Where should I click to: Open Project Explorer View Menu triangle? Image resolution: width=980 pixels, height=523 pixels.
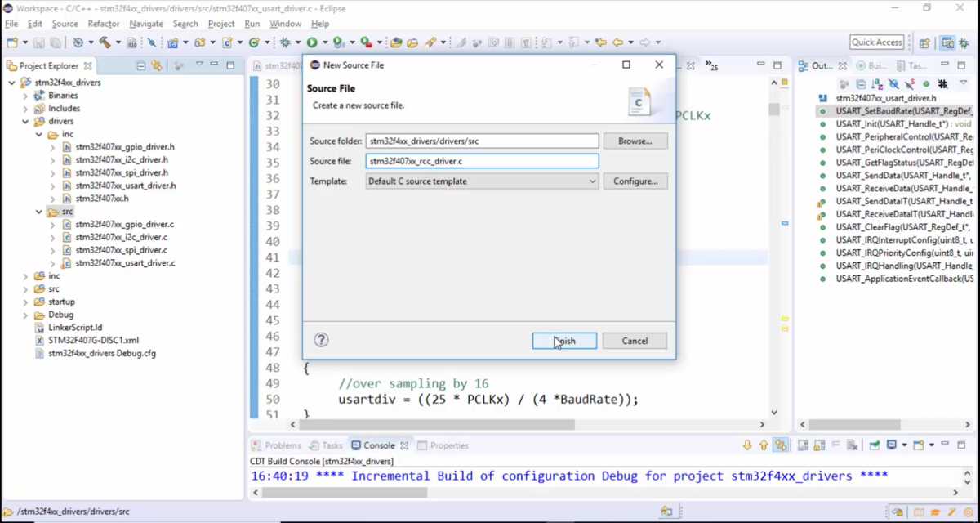[199, 65]
